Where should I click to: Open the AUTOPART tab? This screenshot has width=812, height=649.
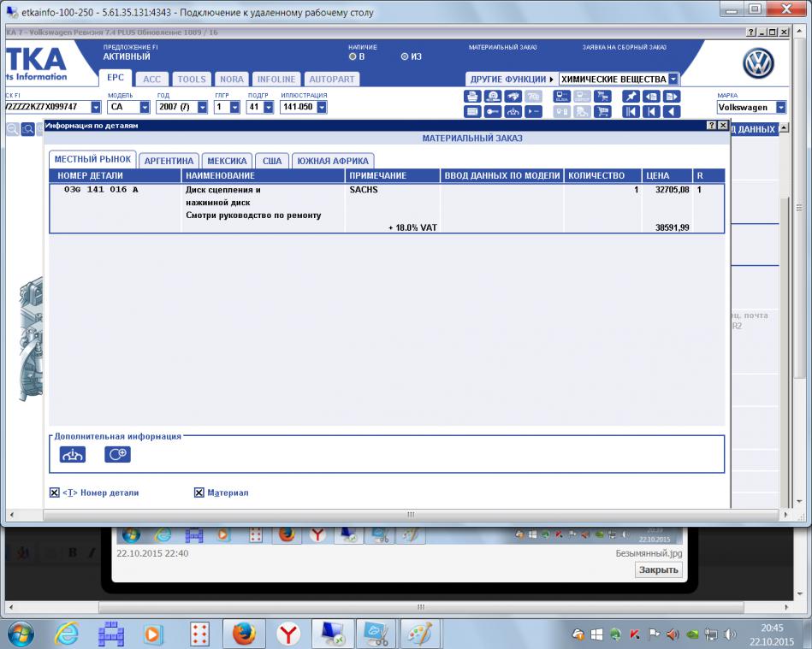(x=331, y=80)
